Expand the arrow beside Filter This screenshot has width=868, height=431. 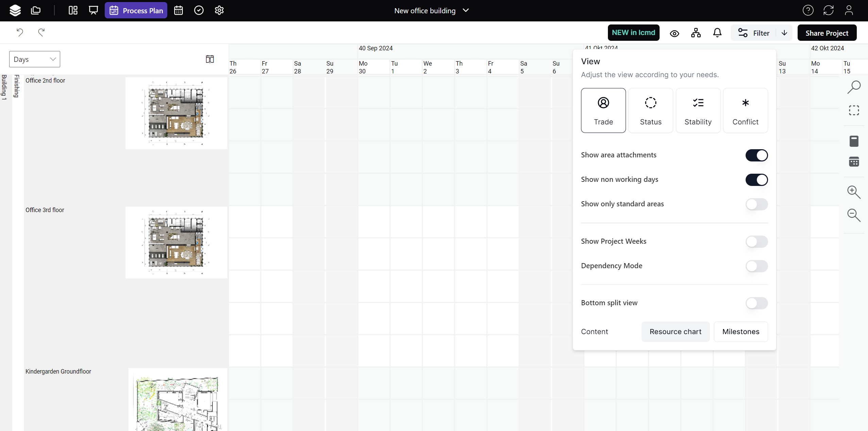click(784, 33)
